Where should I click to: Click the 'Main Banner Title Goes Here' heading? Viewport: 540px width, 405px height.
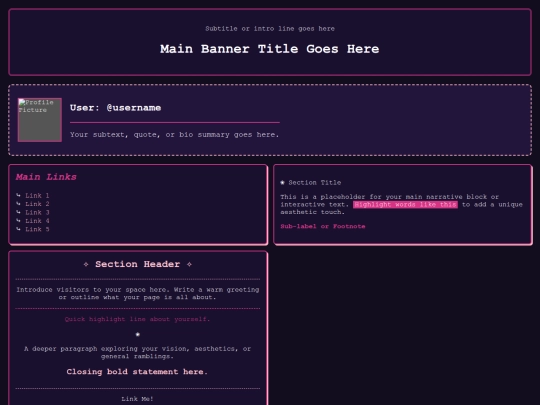(x=270, y=49)
